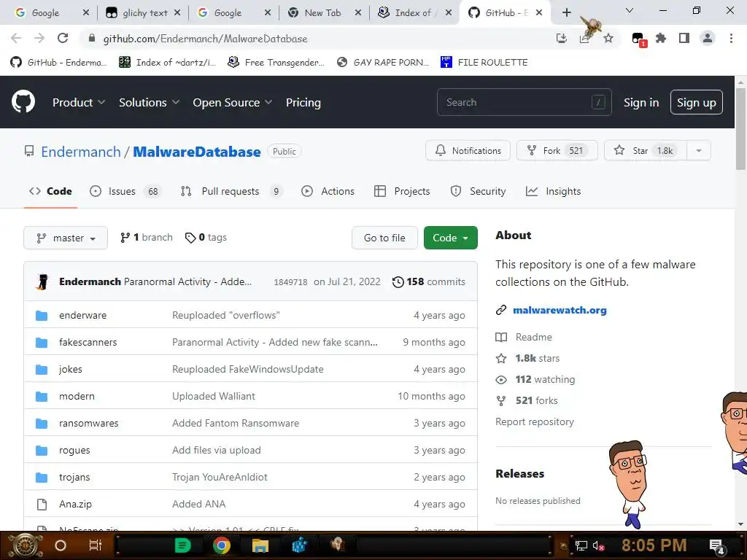The height and width of the screenshot is (560, 747).
Task: Open the GitHub octocat home logo
Action: [x=23, y=102]
